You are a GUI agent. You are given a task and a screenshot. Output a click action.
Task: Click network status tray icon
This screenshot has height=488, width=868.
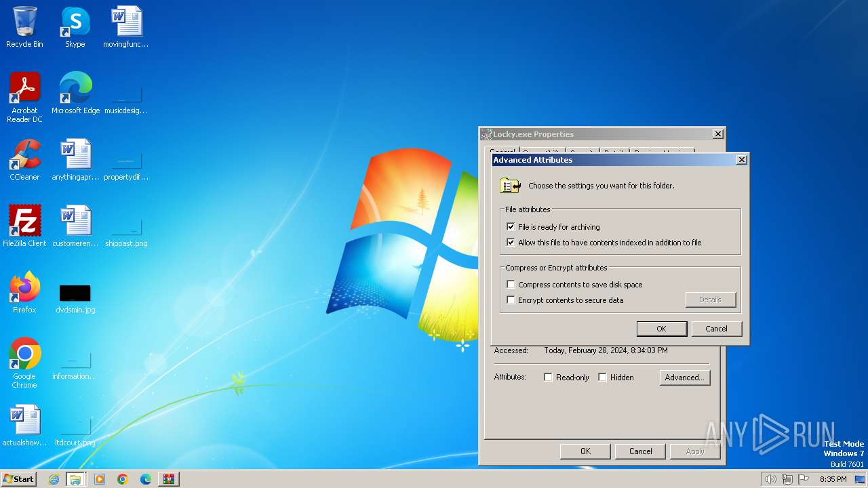tap(787, 479)
